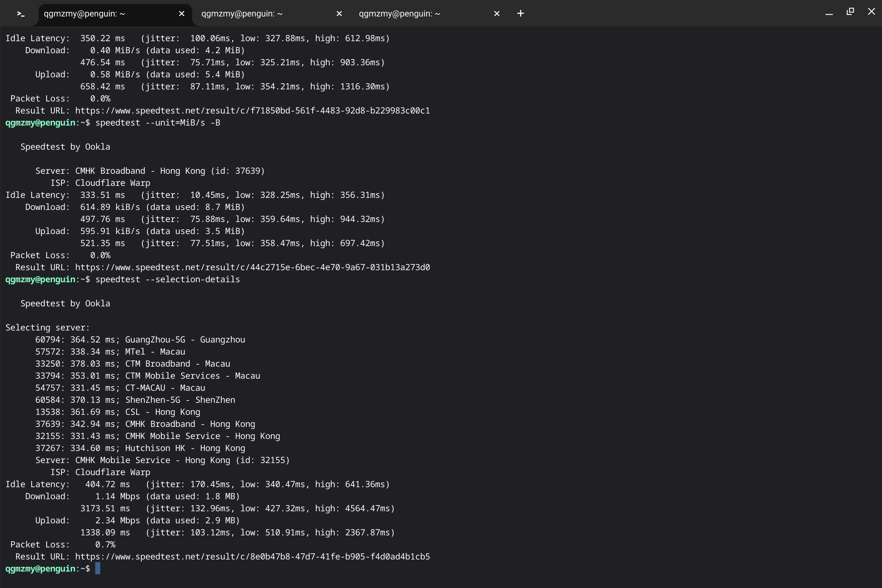Open result URL ending 031b13a273d0
This screenshot has height=588, width=882.
(x=252, y=267)
